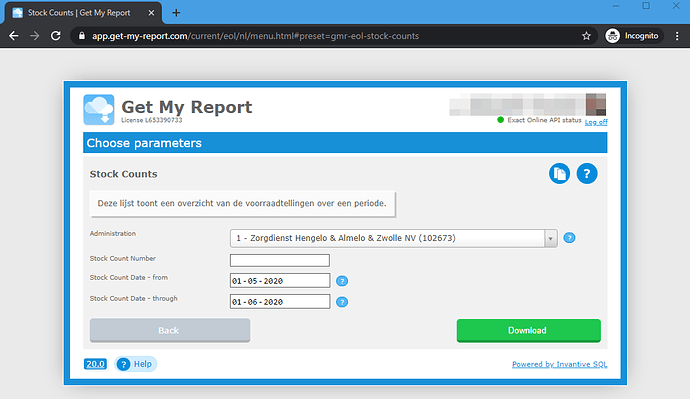
Task: Click the browser forward arrow
Action: click(34, 36)
